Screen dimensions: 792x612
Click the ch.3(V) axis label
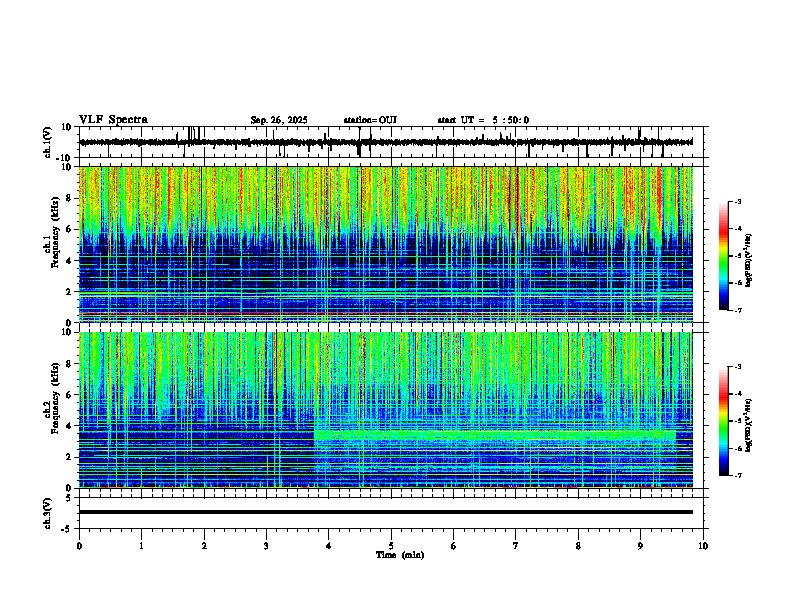(48, 513)
